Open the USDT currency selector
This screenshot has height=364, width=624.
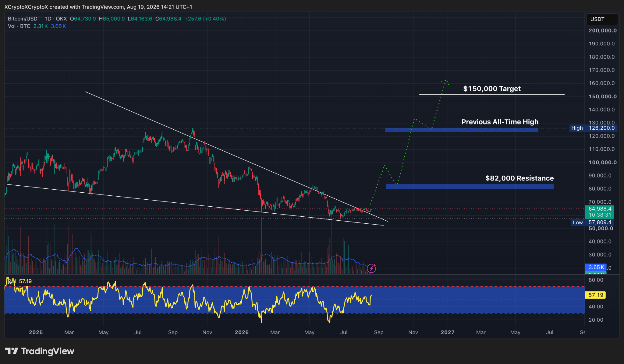[x=602, y=19]
